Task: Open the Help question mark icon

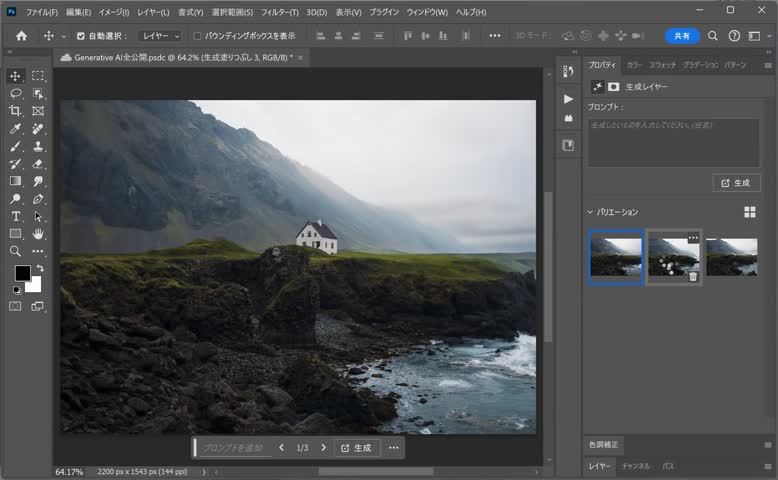Action: click(x=734, y=36)
